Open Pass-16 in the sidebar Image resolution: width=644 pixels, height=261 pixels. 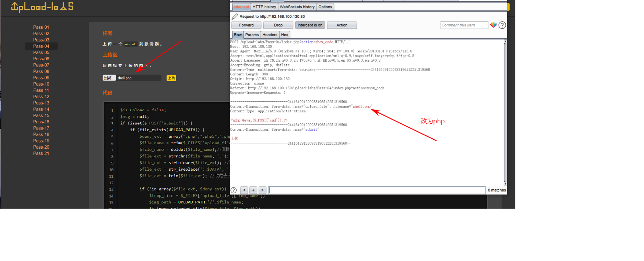[x=41, y=122]
